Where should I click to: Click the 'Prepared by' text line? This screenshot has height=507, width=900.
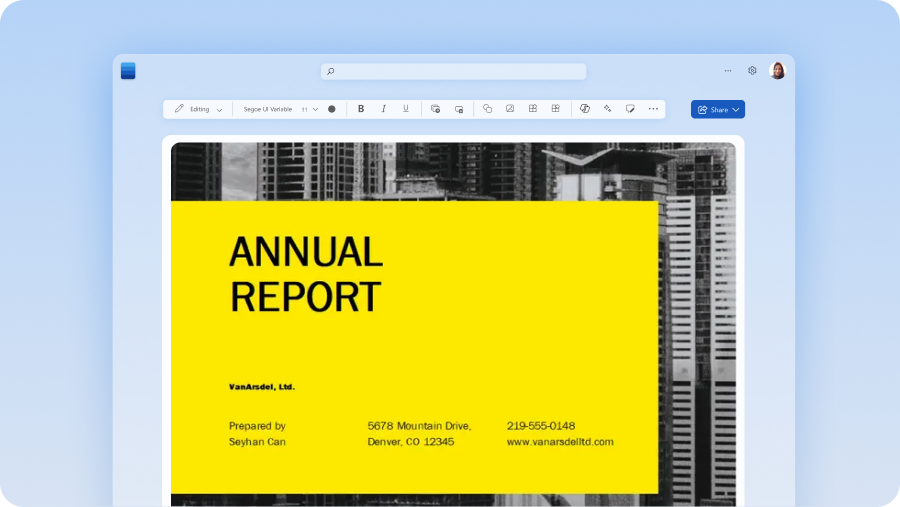257,426
